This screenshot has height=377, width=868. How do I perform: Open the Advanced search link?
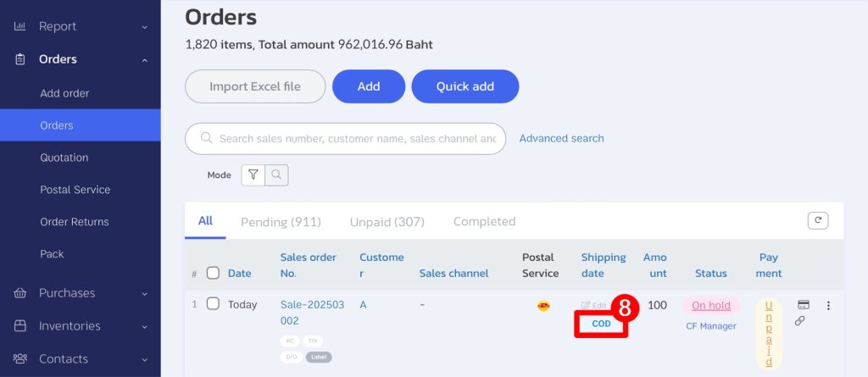coord(561,138)
